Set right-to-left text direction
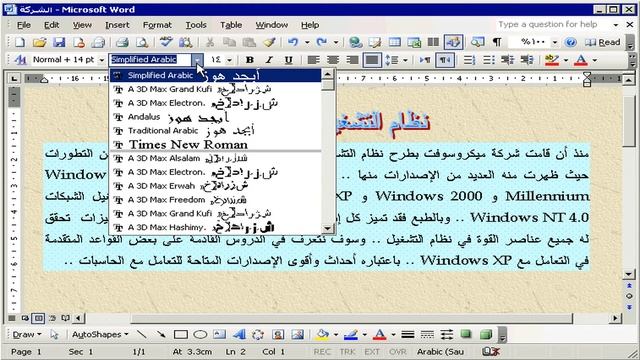The width and height of the screenshot is (640, 360). [x=444, y=60]
